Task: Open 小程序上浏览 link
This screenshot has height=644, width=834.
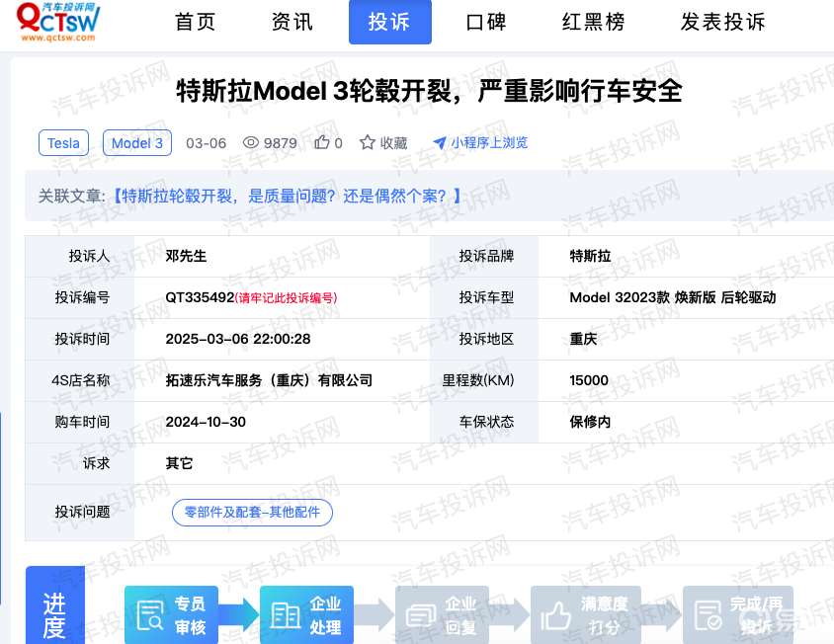Action: point(489,142)
